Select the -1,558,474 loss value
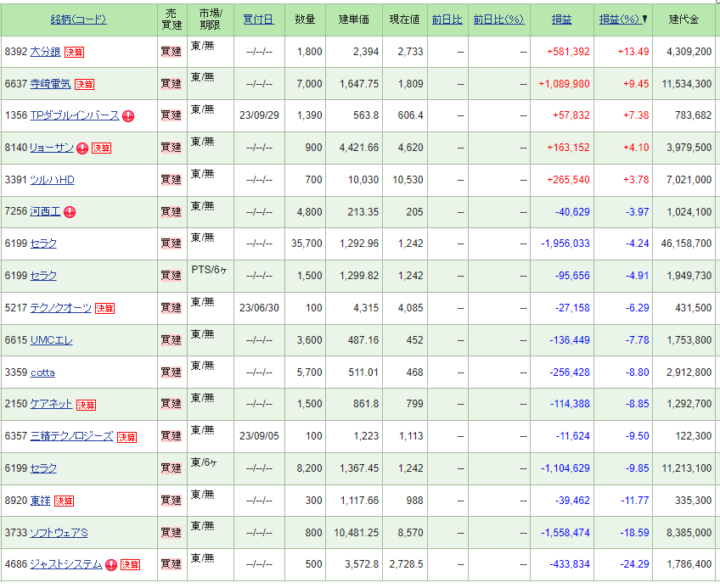 [x=565, y=533]
